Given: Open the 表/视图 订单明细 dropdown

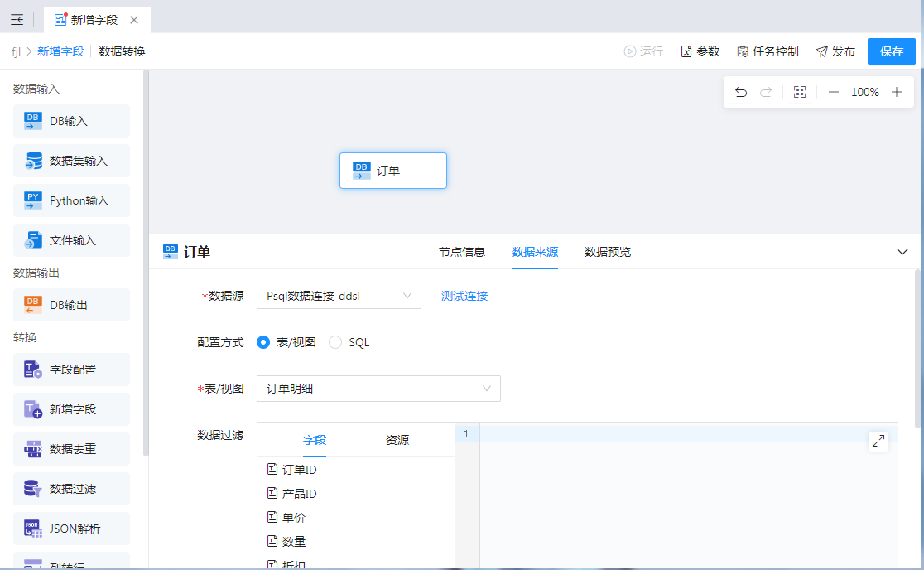Looking at the screenshot, I should coord(378,389).
